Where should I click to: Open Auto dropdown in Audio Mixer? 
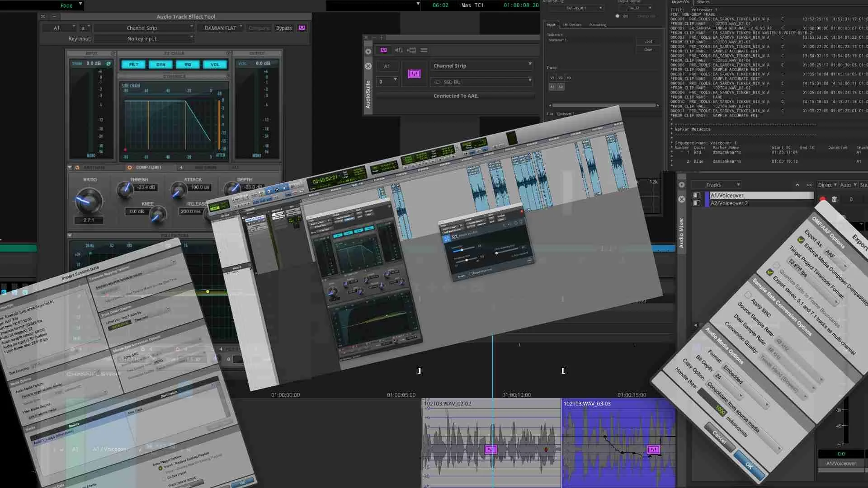848,185
